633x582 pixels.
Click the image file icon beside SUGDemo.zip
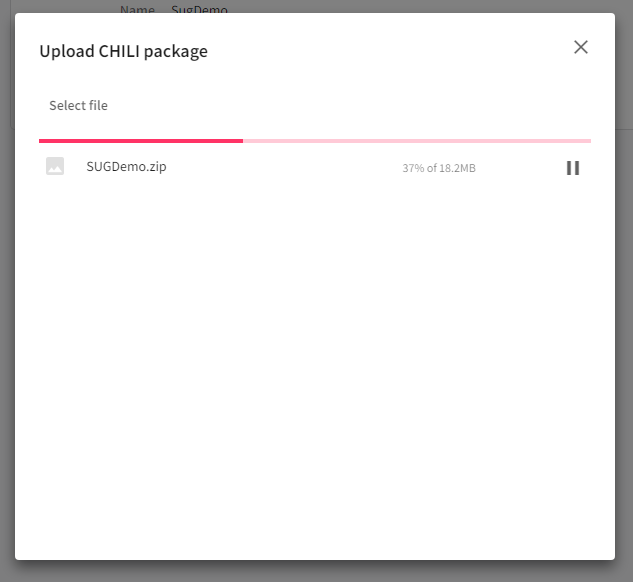(x=55, y=167)
